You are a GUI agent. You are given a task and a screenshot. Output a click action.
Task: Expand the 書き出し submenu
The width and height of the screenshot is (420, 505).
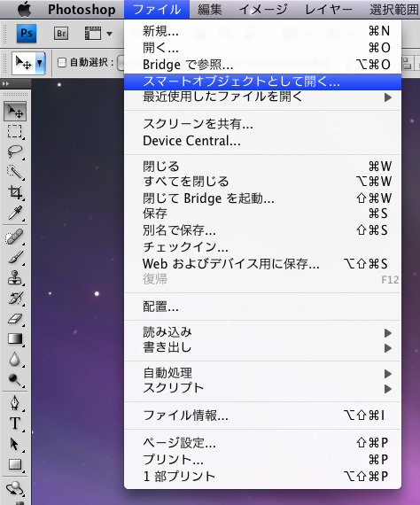pos(263,348)
